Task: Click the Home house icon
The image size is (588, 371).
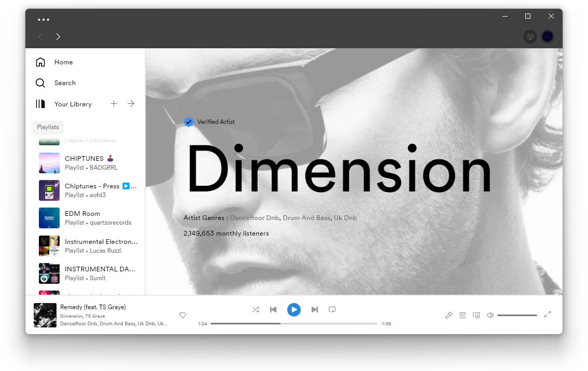Action: (x=40, y=62)
